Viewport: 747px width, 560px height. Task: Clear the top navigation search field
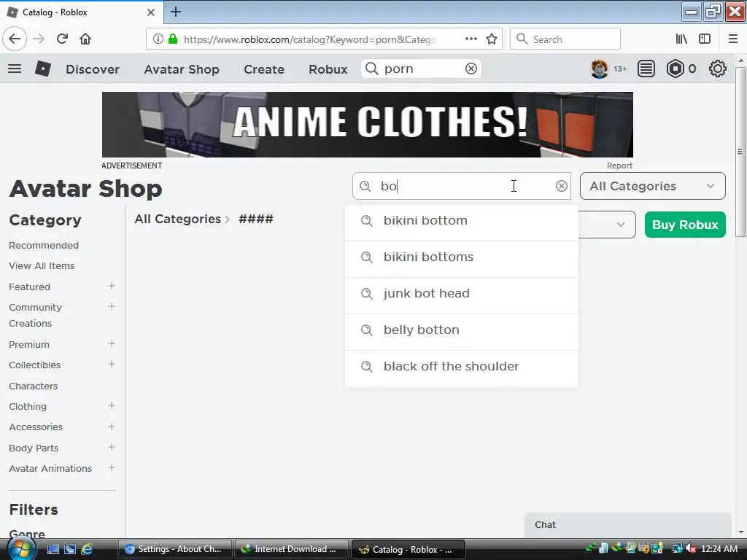click(471, 69)
